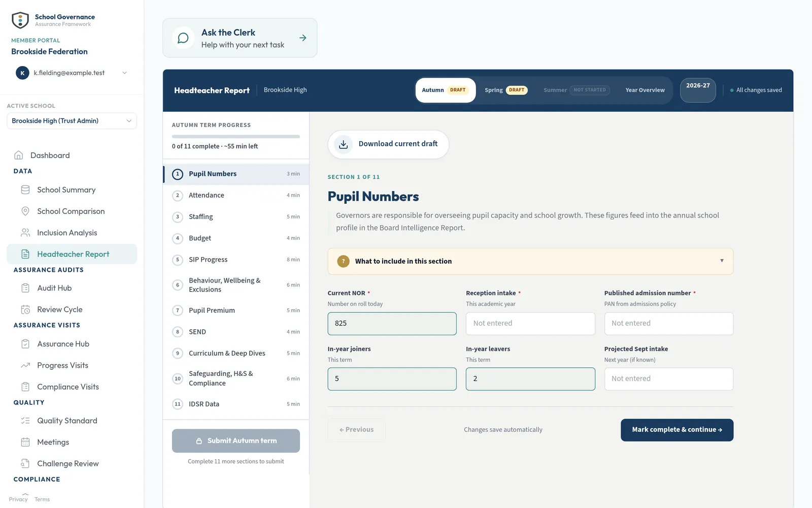Open the Privacy link
Viewport: 812px width, 508px height.
click(x=18, y=499)
